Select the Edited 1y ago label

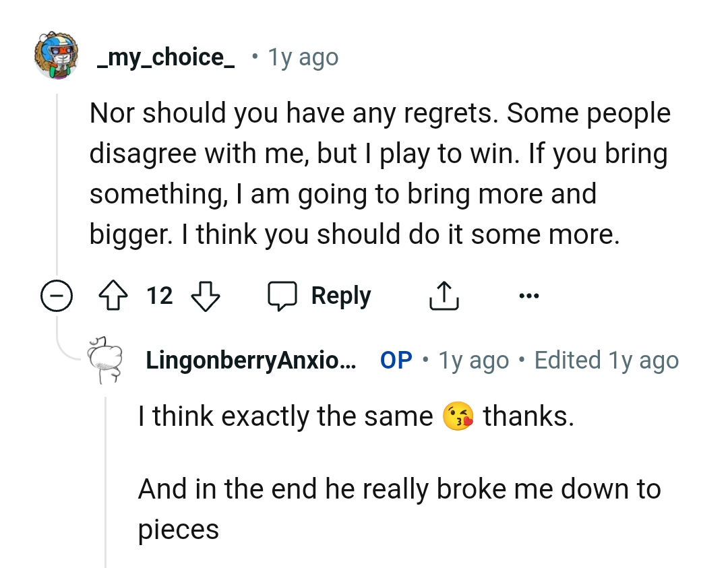pyautogui.click(x=607, y=360)
